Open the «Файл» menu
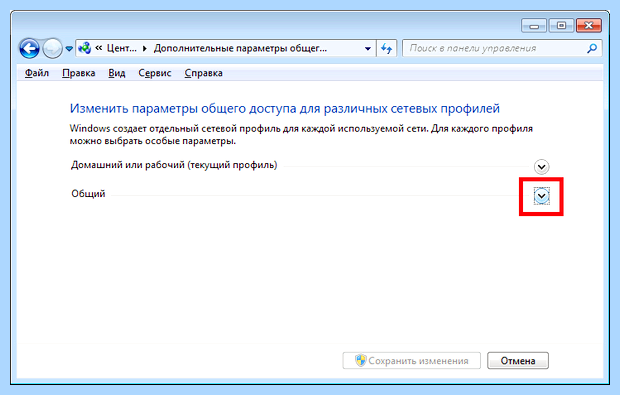The image size is (620, 395). [x=37, y=73]
